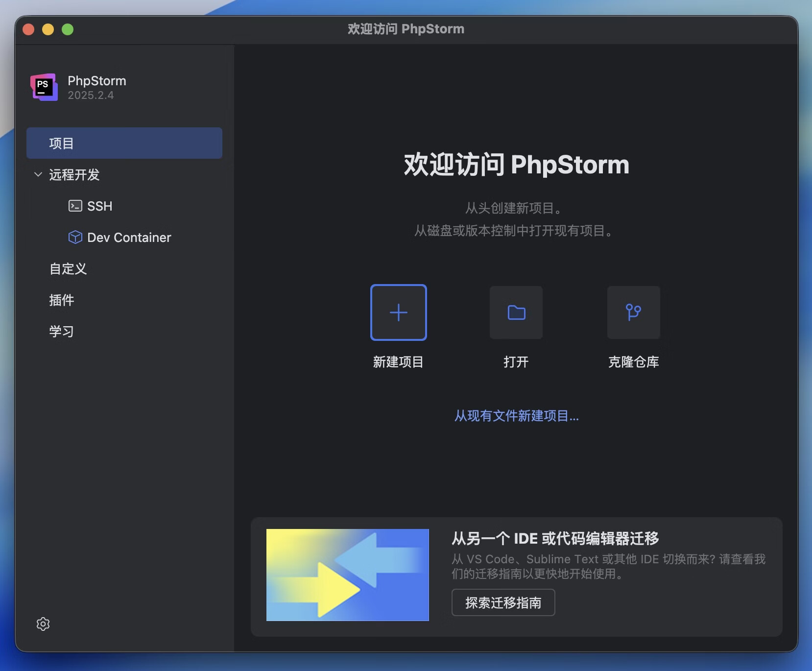The image size is (812, 671).
Task: Click the green zoom traffic light
Action: pyautogui.click(x=68, y=29)
